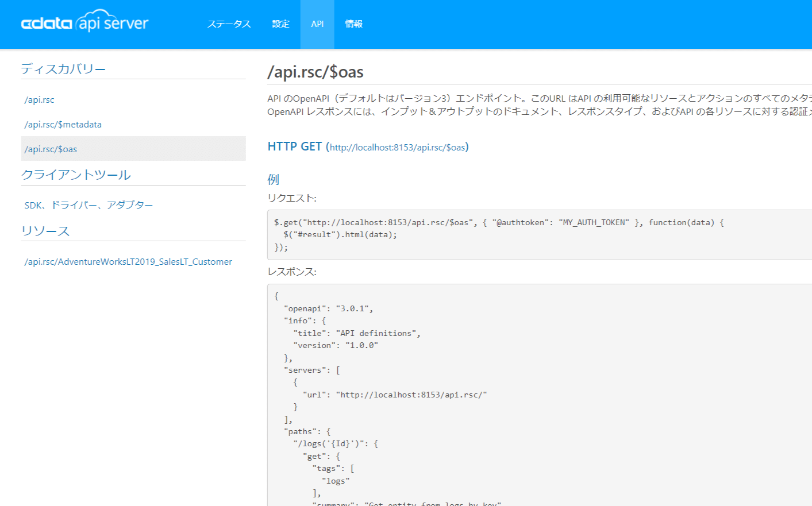The image size is (812, 506).
Task: Open the AdventureWorksLT2019_SalesLT_Customer resource
Action: [x=128, y=262]
